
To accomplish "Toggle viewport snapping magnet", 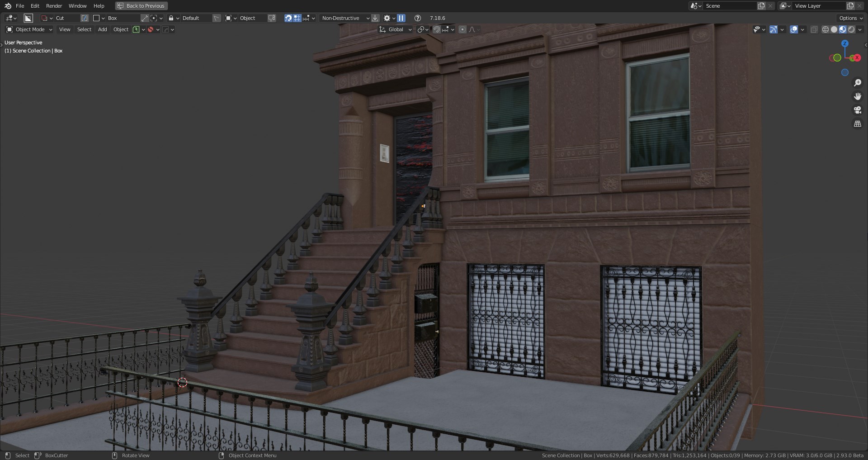I will click(437, 29).
